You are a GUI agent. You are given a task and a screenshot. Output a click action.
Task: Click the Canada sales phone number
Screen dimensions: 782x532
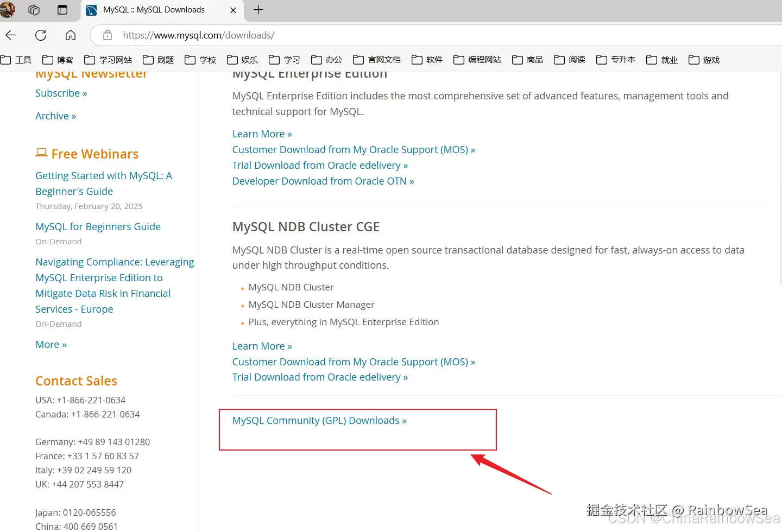tap(105, 414)
